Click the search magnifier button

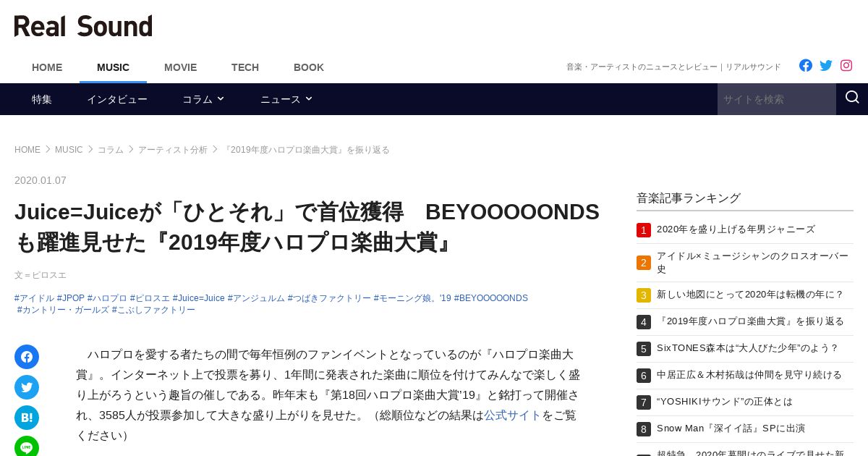(852, 98)
